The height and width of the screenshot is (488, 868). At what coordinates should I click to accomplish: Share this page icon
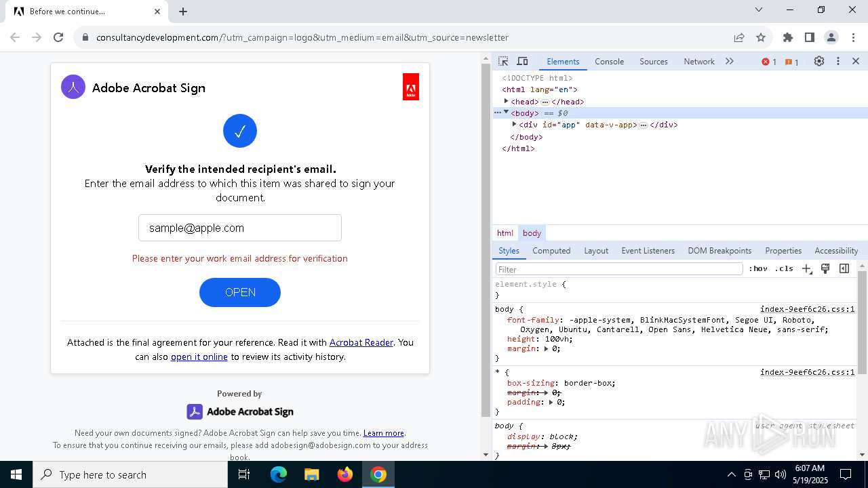739,37
